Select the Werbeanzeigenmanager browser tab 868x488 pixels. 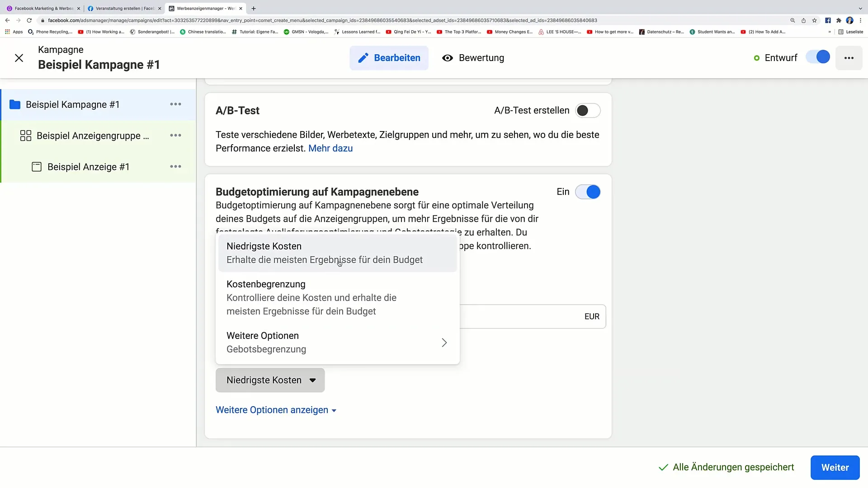coord(206,8)
